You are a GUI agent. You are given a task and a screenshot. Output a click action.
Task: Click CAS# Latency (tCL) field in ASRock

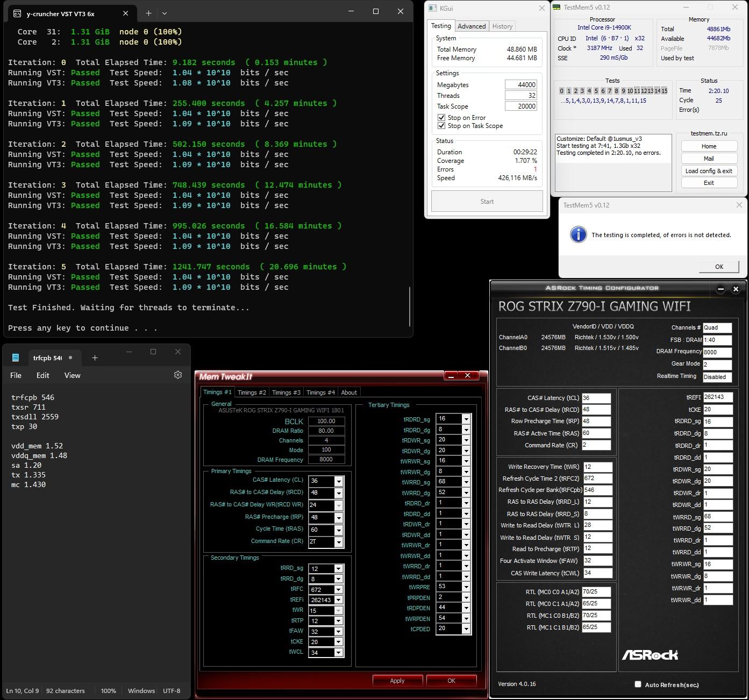tap(596, 398)
